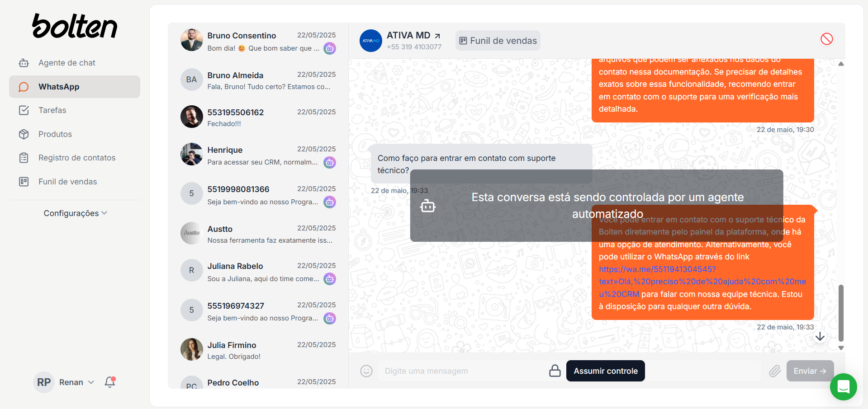Click phone number +55 319 4103077
868x409 pixels.
(414, 47)
